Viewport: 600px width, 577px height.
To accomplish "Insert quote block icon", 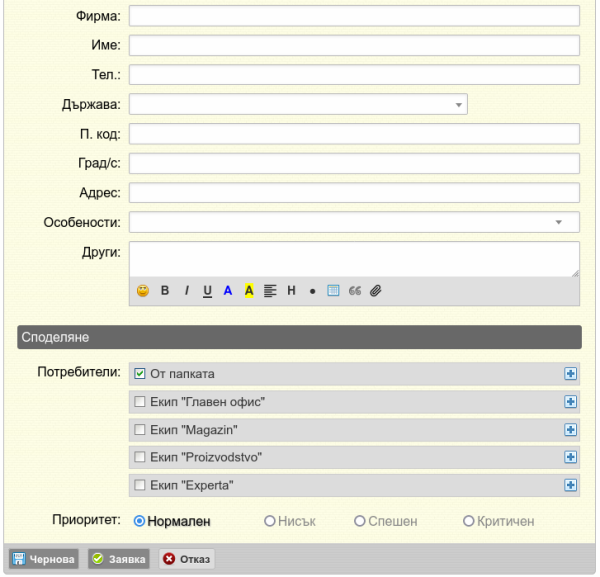I will pyautogui.click(x=355, y=291).
